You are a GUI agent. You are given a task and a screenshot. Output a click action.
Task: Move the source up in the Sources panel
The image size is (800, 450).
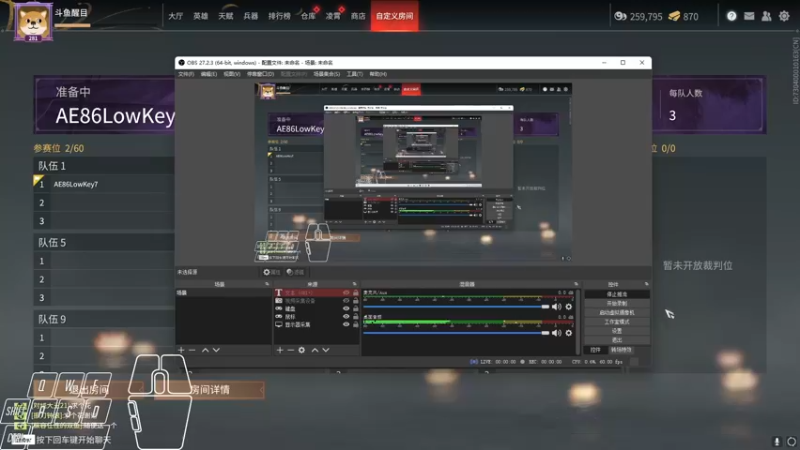[x=315, y=350]
